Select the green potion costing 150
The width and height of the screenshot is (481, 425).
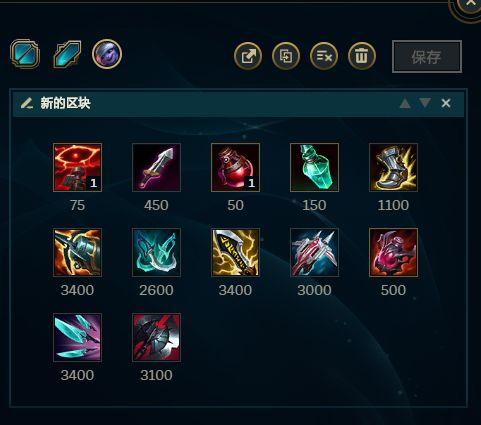coord(314,167)
